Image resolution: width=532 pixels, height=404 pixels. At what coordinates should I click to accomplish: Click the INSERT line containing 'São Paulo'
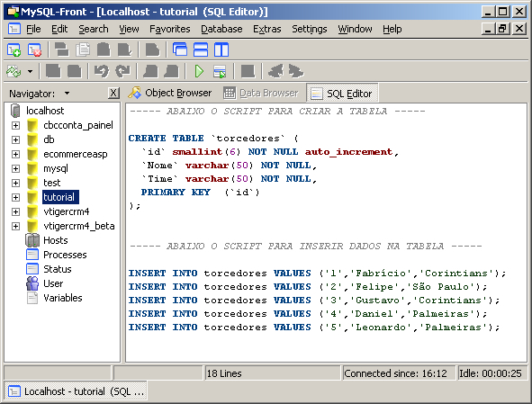tap(308, 287)
